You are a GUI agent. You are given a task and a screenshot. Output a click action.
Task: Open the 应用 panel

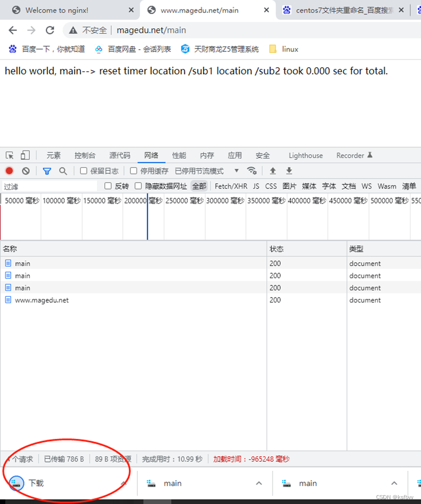tap(235, 155)
